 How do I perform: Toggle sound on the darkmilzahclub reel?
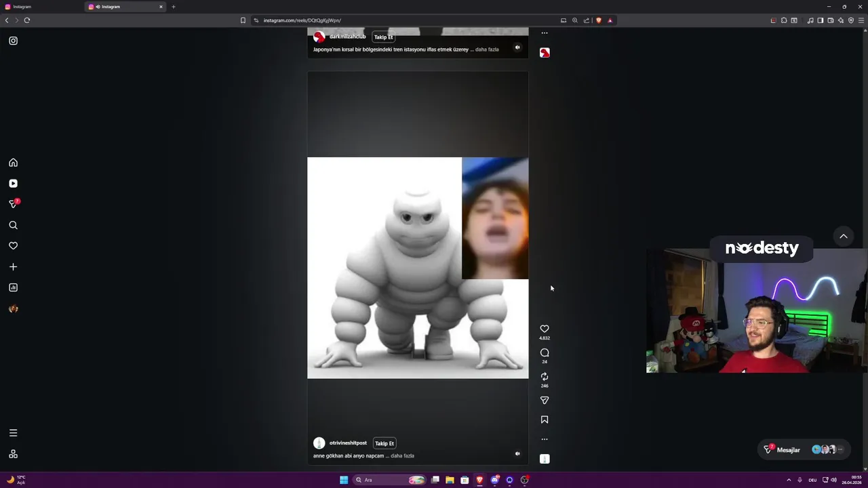[517, 47]
